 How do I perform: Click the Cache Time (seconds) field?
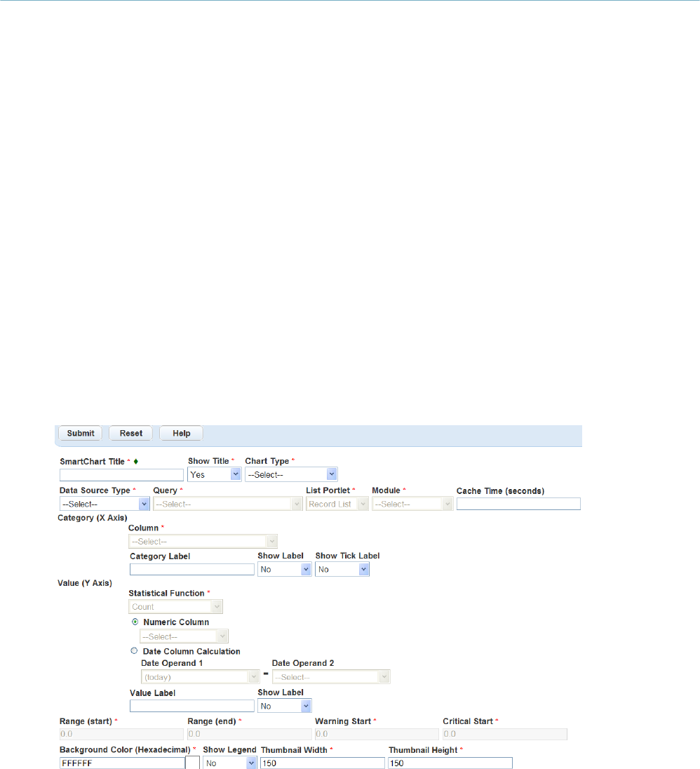(518, 504)
